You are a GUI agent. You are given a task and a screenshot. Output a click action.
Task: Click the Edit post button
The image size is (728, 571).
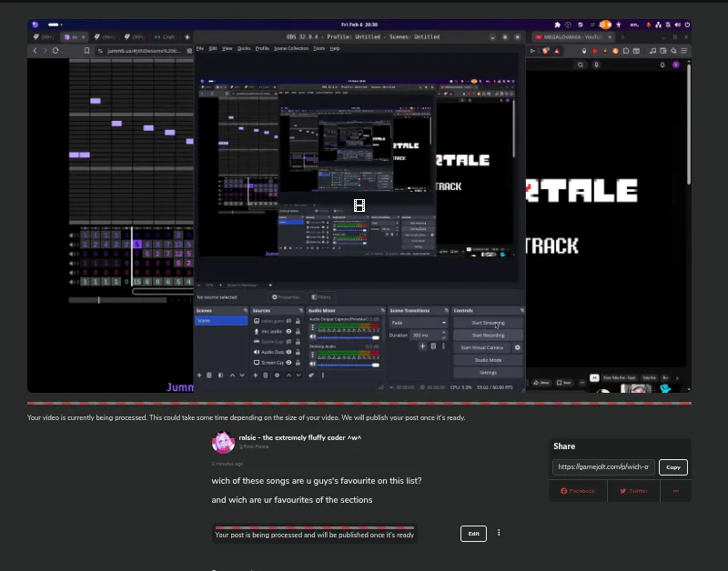click(x=473, y=534)
